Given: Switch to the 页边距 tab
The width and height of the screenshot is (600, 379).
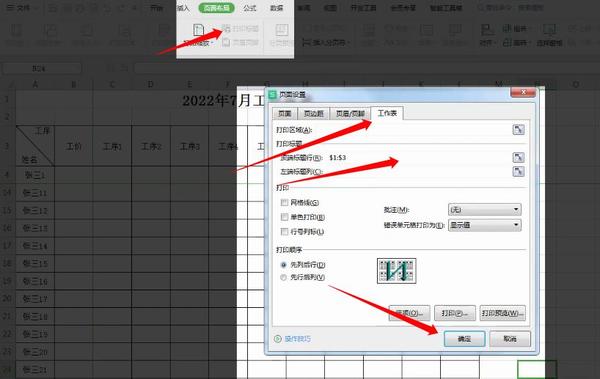Looking at the screenshot, I should (x=314, y=114).
